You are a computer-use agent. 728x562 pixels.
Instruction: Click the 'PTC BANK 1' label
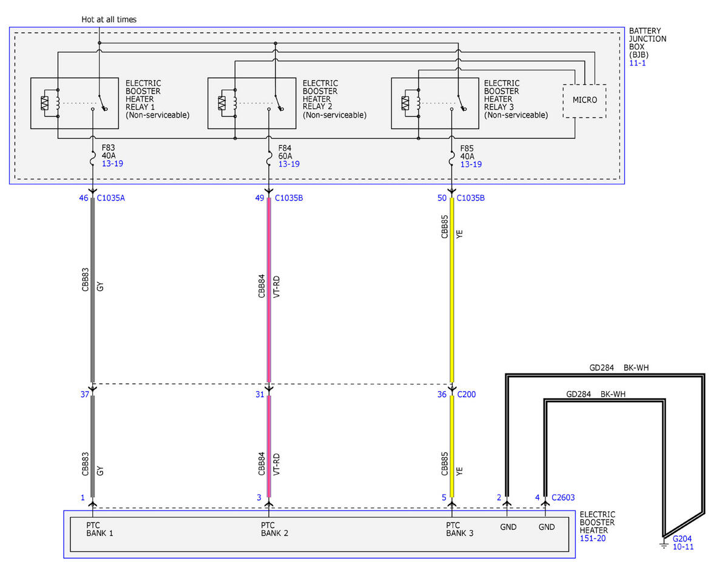point(100,530)
